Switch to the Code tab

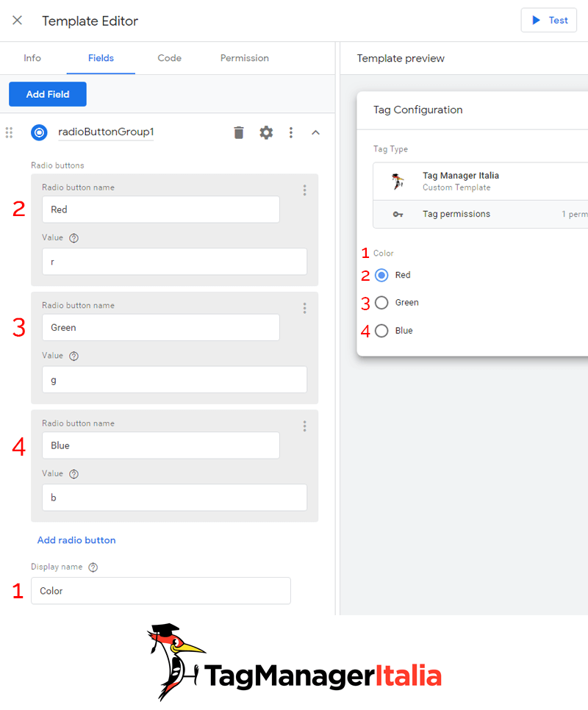click(169, 58)
